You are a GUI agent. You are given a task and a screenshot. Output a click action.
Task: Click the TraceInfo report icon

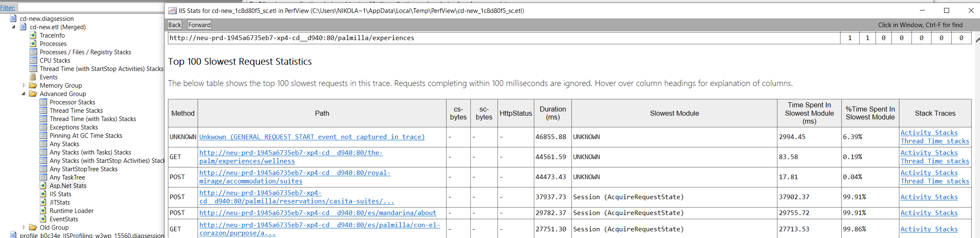(33, 35)
